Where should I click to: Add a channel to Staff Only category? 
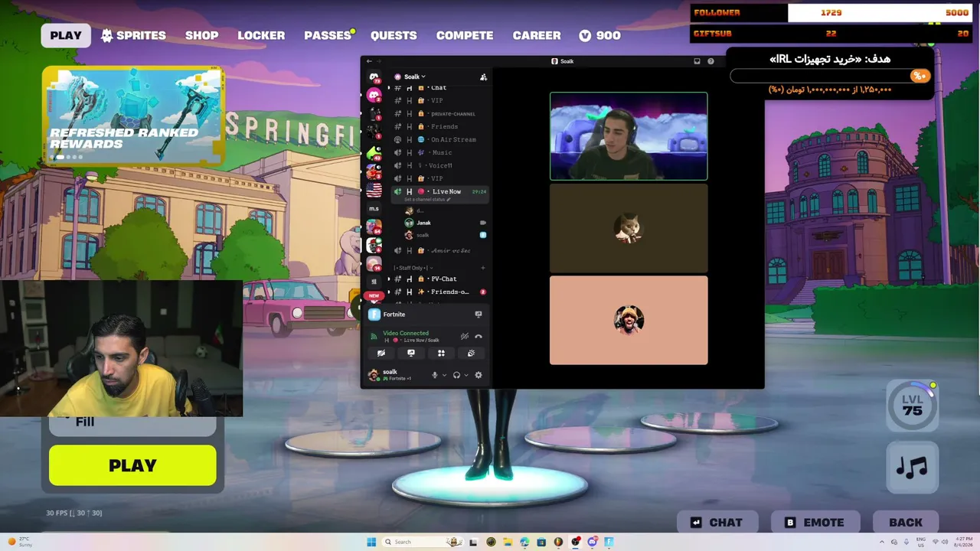(x=483, y=268)
